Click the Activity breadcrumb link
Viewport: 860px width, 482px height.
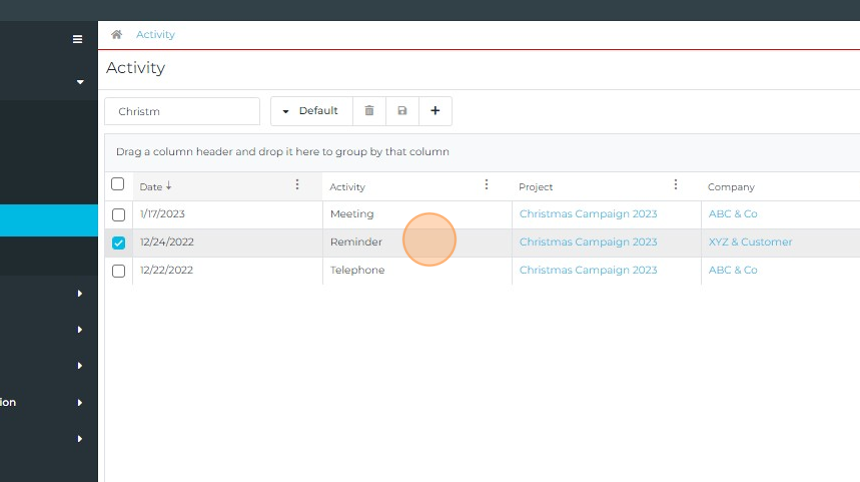click(x=155, y=35)
